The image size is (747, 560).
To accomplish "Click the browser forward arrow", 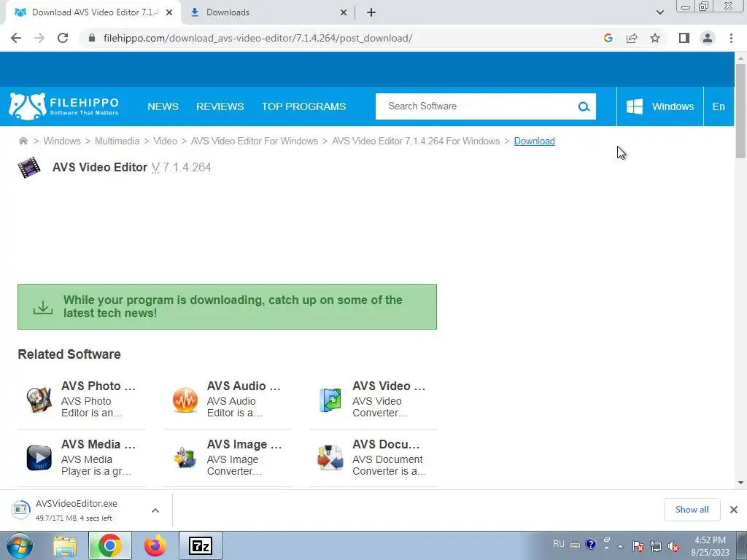I will (39, 38).
